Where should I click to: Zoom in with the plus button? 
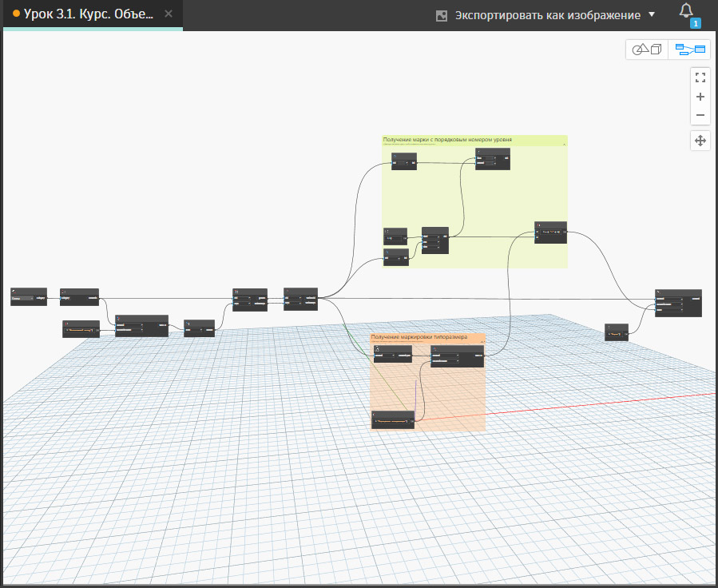coord(700,97)
